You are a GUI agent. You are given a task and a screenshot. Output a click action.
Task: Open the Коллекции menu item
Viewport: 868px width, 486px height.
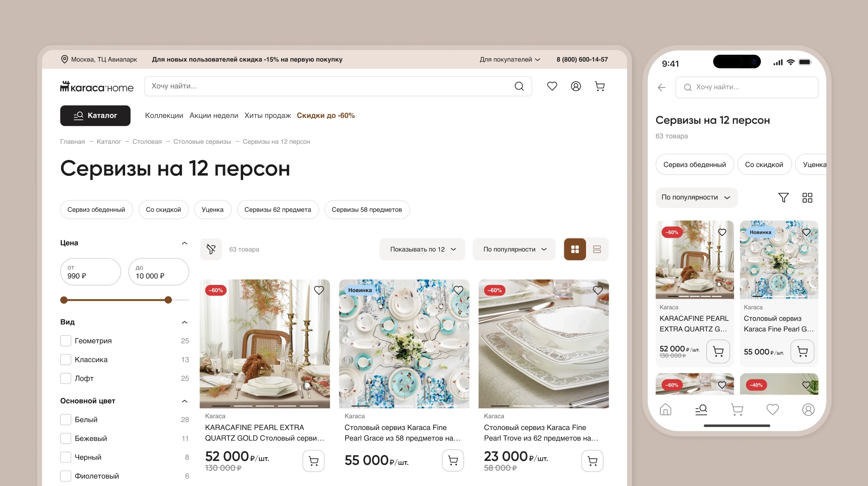point(164,115)
